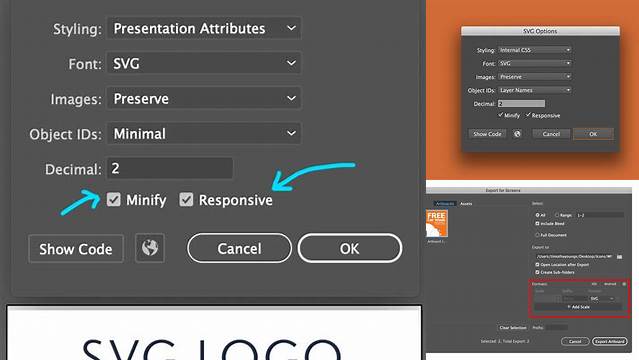Click OK in SVG Options window
This screenshot has width=639, height=360.
[x=593, y=134]
